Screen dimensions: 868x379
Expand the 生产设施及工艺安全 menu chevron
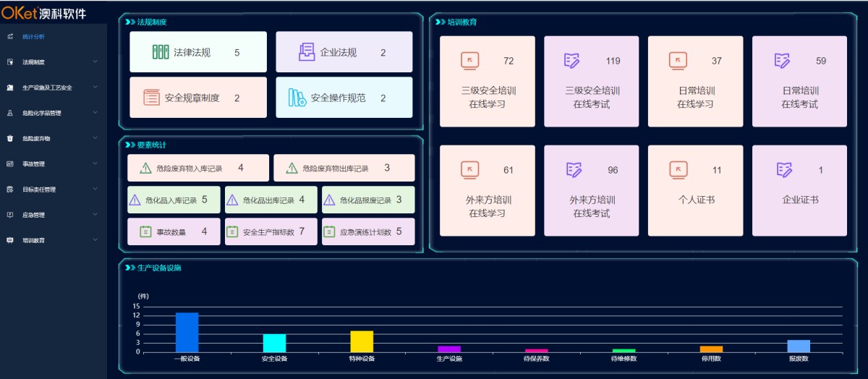(x=95, y=88)
